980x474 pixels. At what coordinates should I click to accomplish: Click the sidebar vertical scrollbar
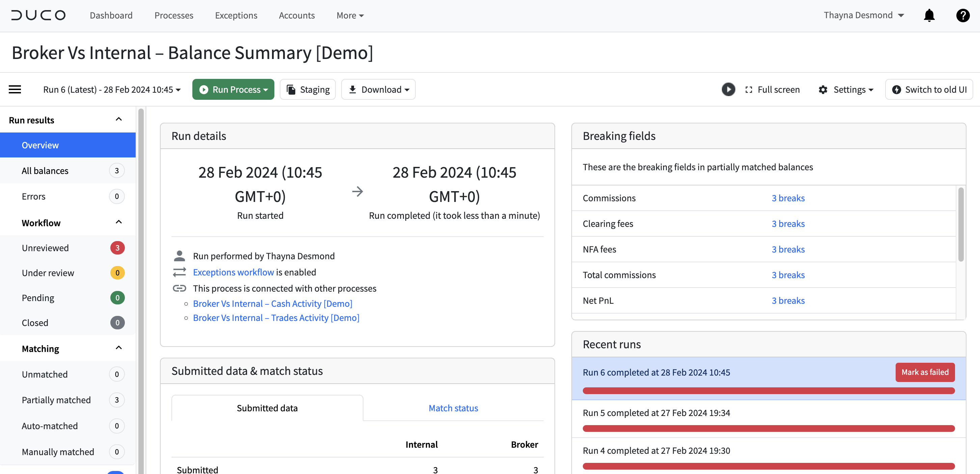pyautogui.click(x=141, y=291)
